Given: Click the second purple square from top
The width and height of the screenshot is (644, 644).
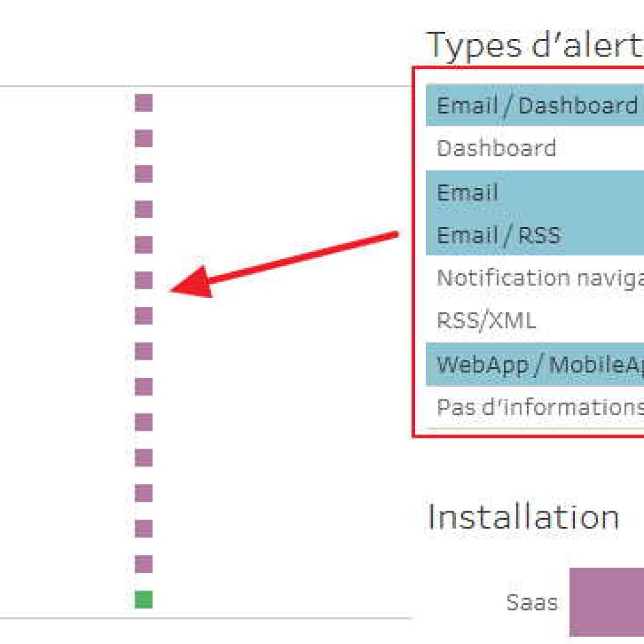Looking at the screenshot, I should pos(144,138).
